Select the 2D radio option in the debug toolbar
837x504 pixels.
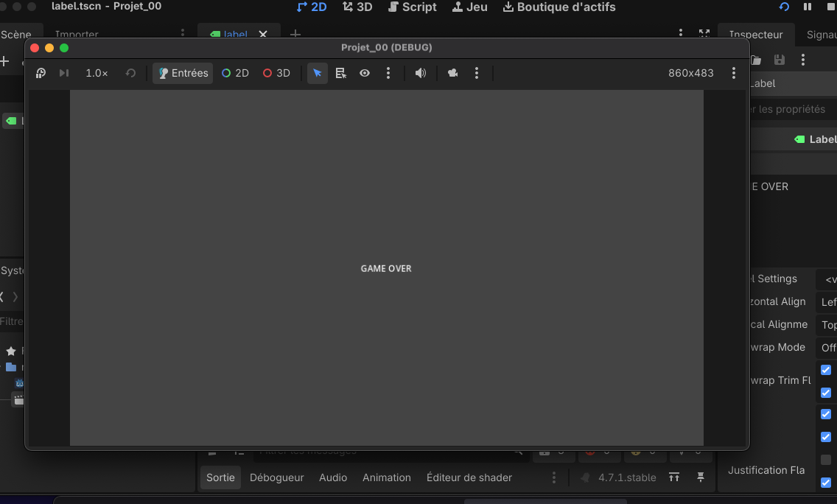[x=235, y=73]
